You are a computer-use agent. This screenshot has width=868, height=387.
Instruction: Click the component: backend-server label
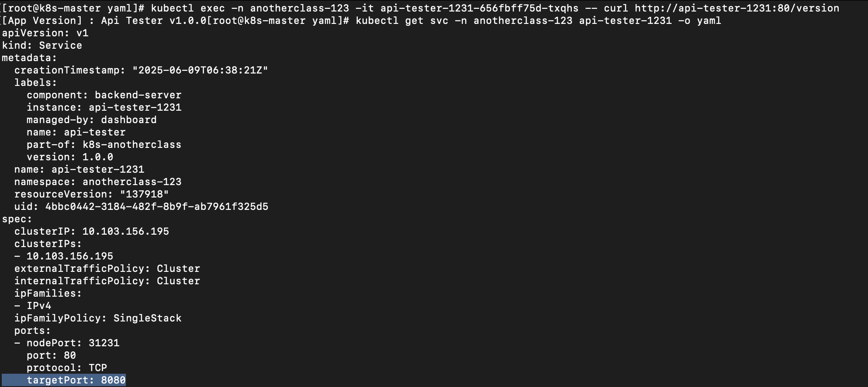tap(104, 95)
